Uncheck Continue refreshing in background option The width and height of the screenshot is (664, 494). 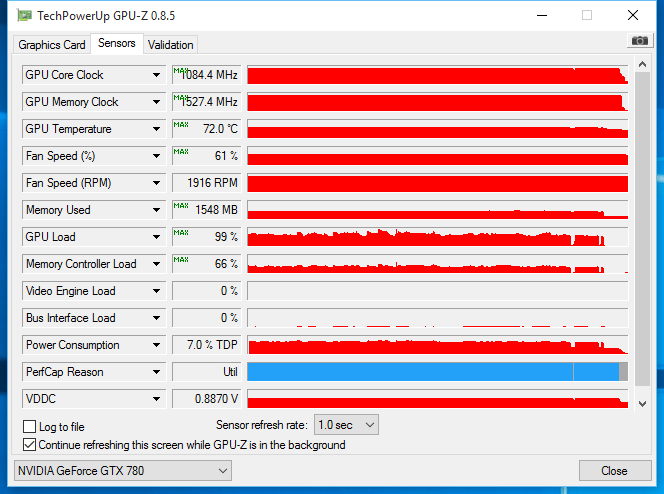coord(29,445)
